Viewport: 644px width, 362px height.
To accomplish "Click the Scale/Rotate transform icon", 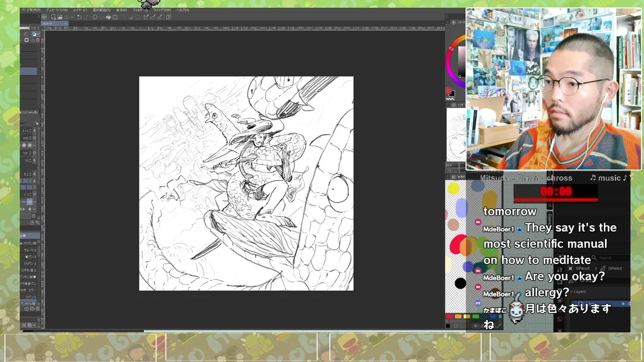I will point(115,17).
